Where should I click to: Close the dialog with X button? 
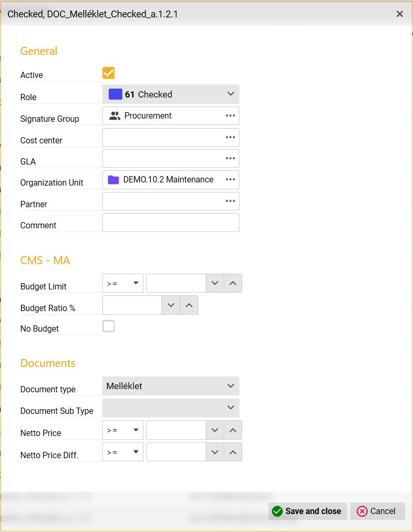click(400, 14)
